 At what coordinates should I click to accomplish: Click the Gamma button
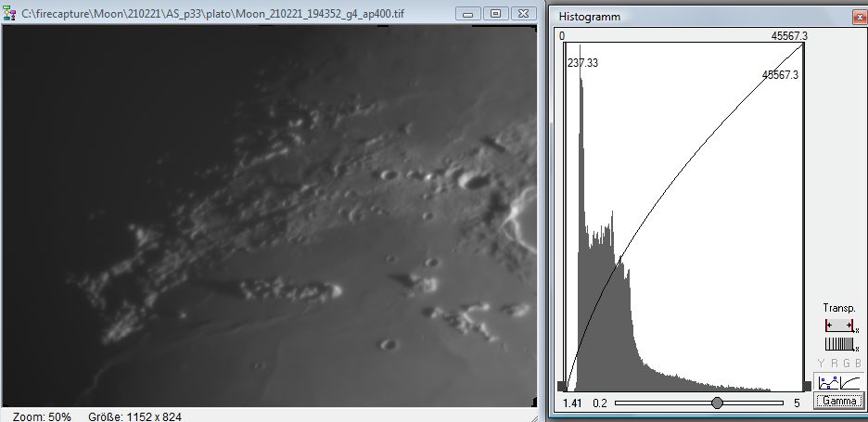839,401
